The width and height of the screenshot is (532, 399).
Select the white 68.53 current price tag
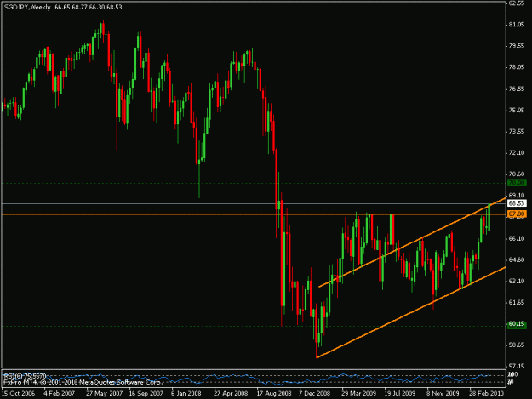coord(517,203)
